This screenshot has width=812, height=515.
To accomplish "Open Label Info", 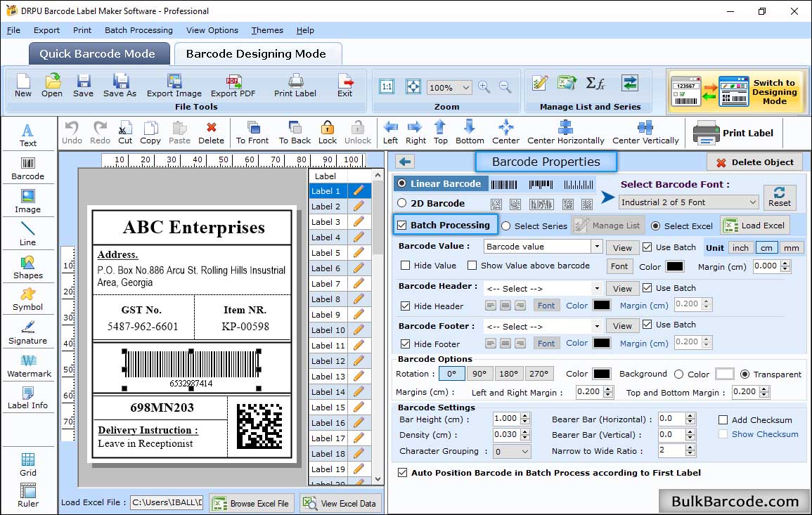I will click(28, 398).
